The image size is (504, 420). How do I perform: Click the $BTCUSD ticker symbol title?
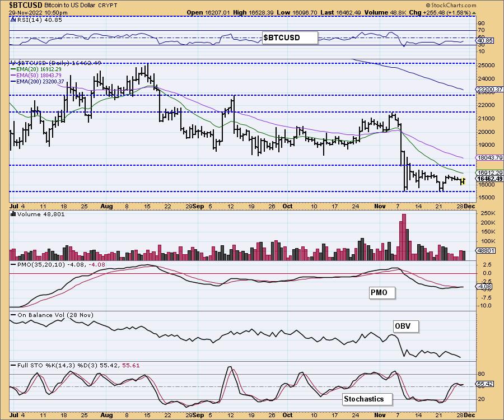25,5
